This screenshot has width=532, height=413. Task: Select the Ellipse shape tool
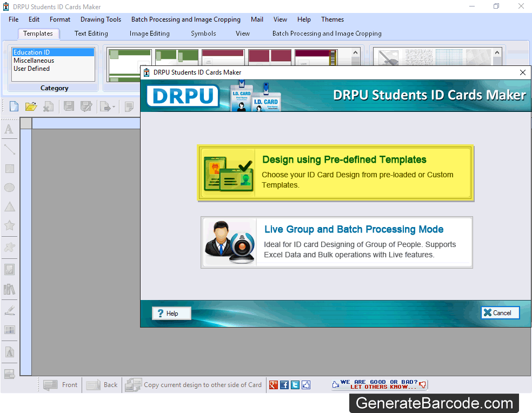pyautogui.click(x=9, y=188)
